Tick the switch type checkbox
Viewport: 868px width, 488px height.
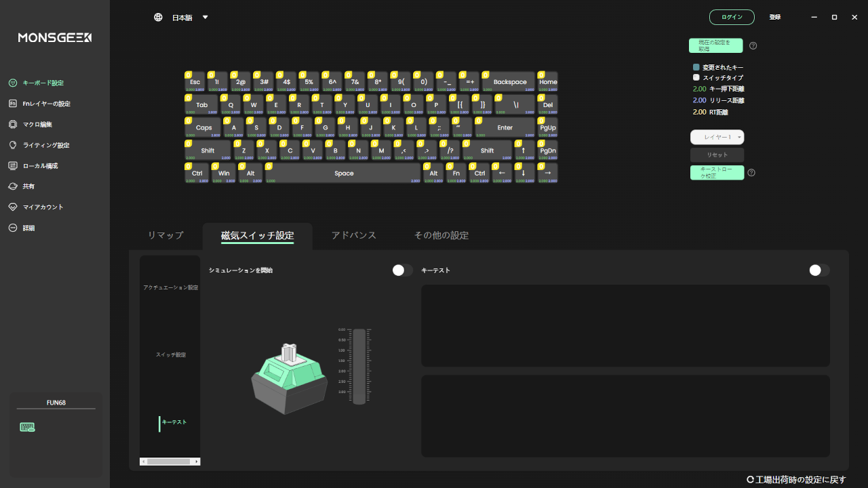coord(696,78)
